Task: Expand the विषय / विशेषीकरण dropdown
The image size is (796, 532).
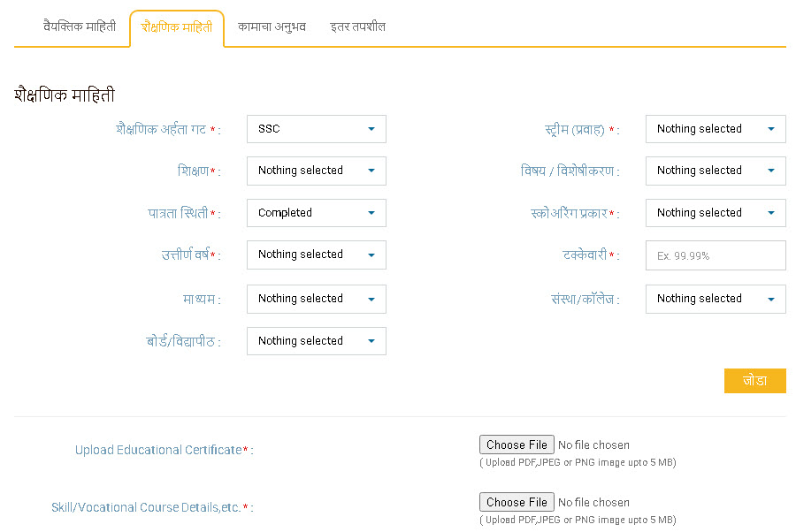Action: (716, 171)
